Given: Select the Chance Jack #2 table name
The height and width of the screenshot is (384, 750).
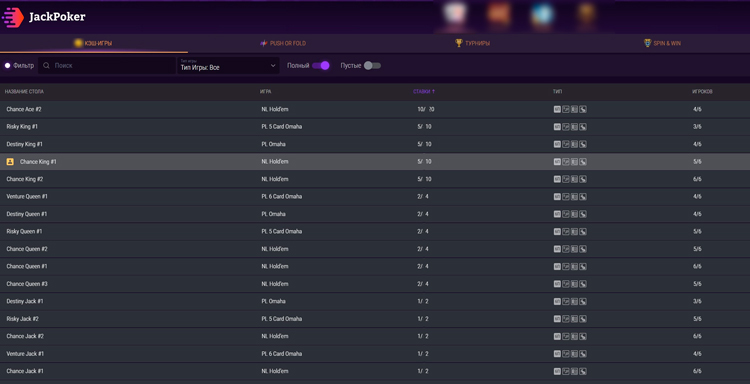Looking at the screenshot, I should click(25, 336).
